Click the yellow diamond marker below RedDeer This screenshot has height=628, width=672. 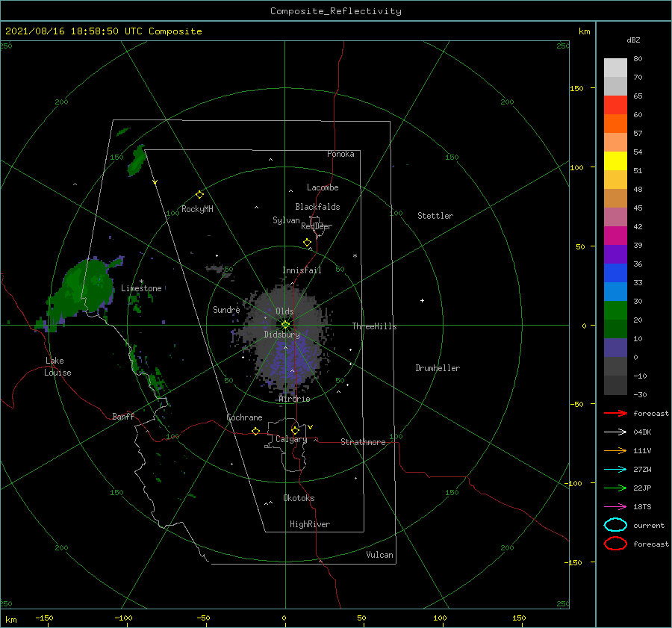(x=308, y=243)
